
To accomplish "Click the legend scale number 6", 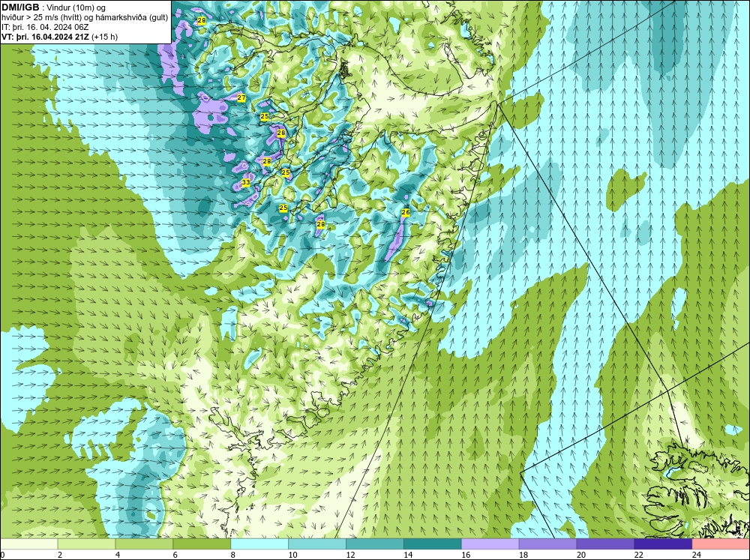I will [x=175, y=555].
